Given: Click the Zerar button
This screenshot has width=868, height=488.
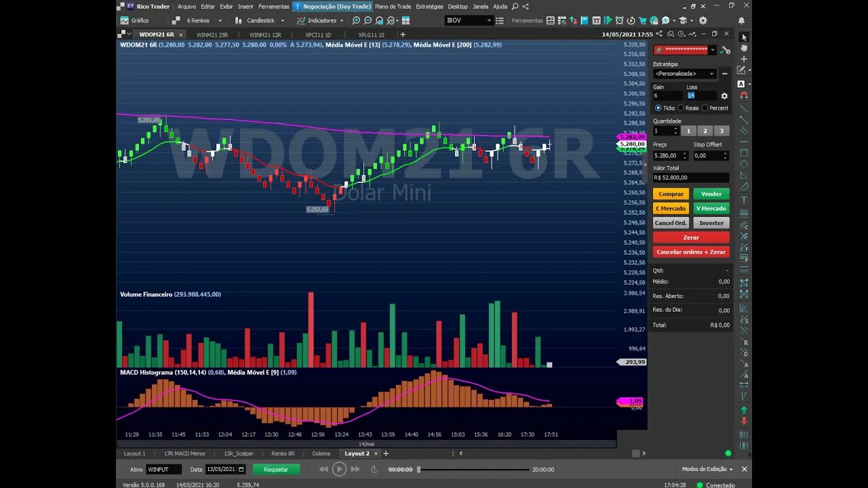Looking at the screenshot, I should pyautogui.click(x=691, y=237).
